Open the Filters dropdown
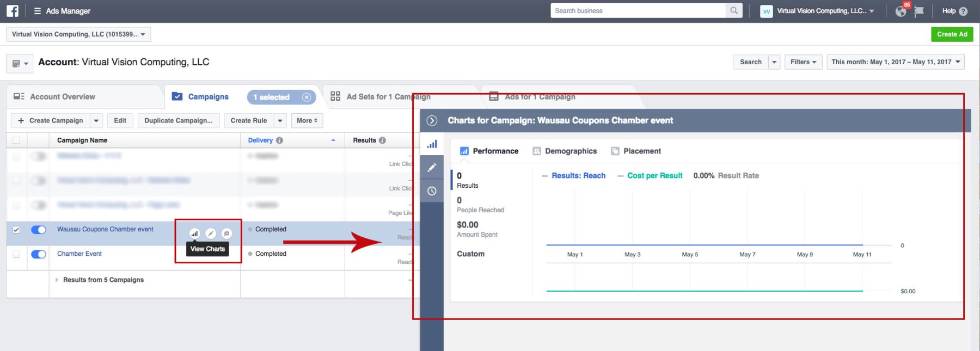 pos(803,62)
